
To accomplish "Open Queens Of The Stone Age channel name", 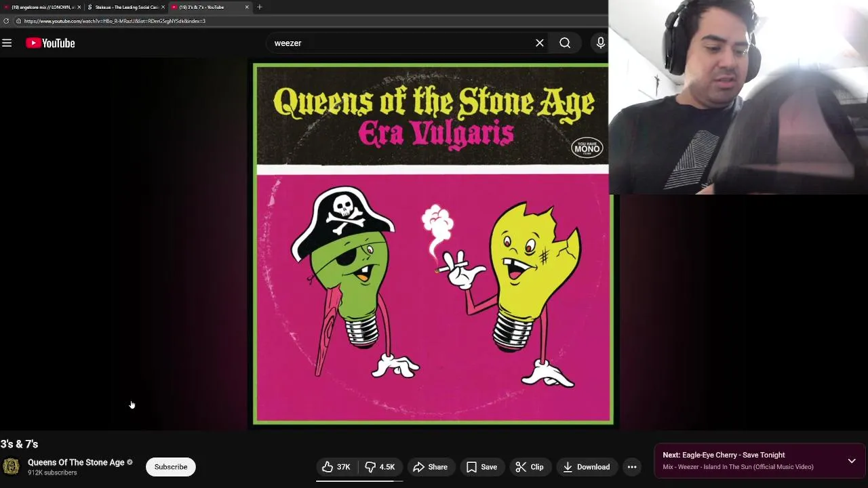I will pos(76,462).
